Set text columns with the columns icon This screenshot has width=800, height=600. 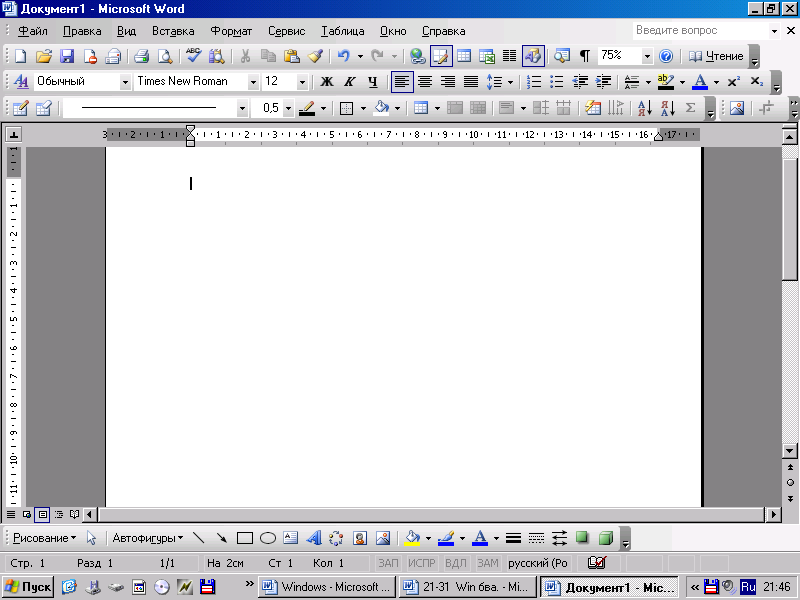click(x=509, y=56)
